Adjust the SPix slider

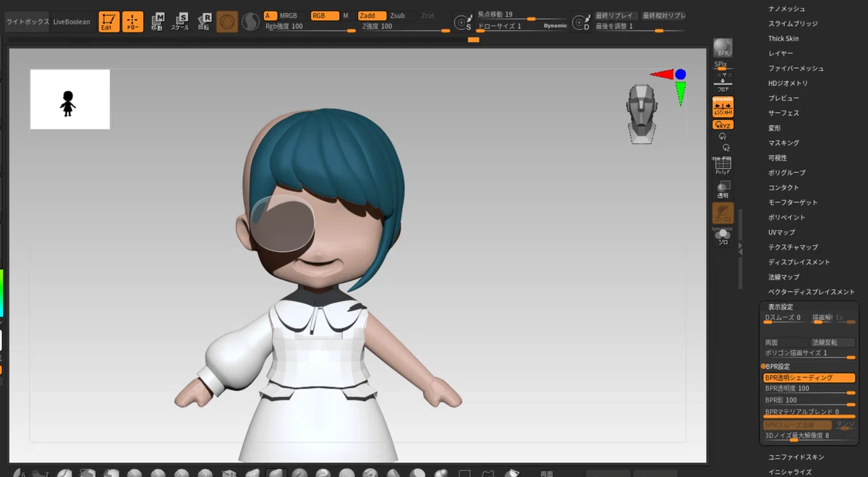click(723, 66)
